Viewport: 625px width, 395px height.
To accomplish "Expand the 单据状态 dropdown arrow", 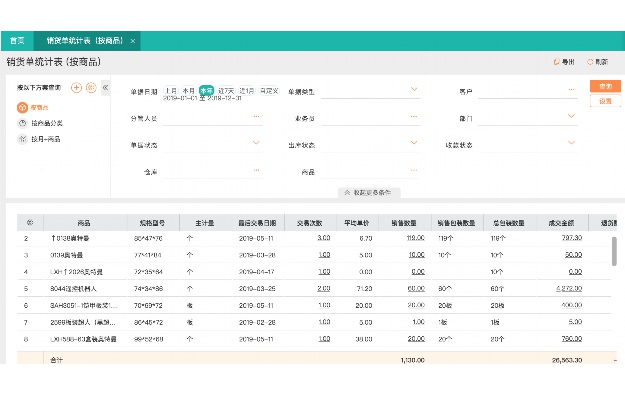I will pyautogui.click(x=256, y=143).
